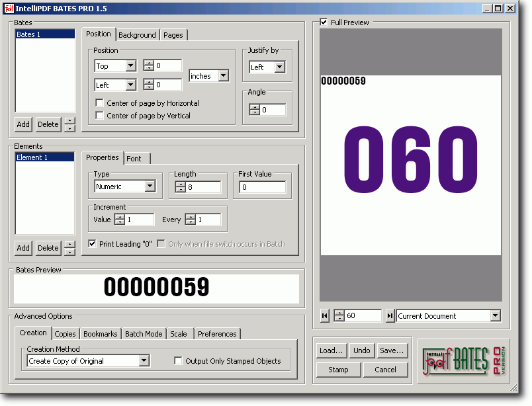Click the Undo button
This screenshot has height=406, width=532.
pos(362,350)
